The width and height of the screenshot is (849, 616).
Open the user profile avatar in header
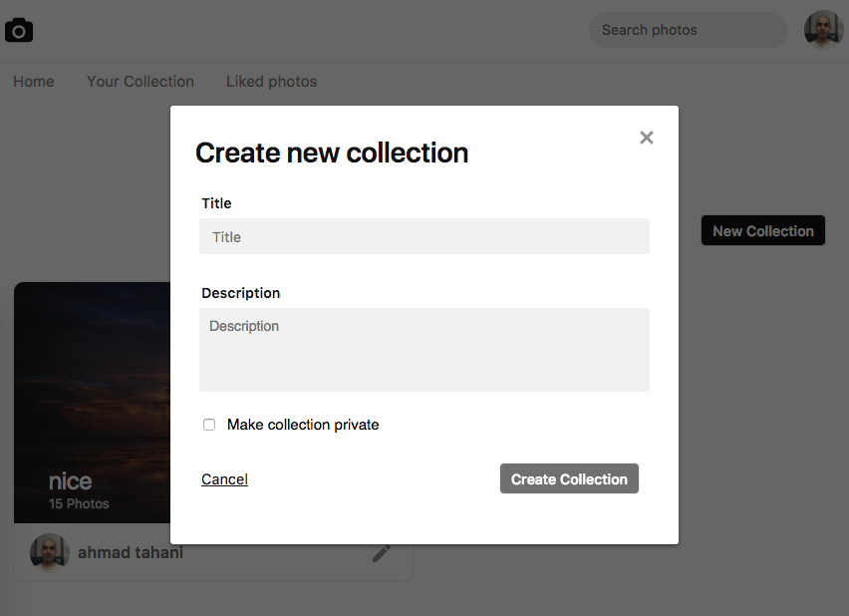tap(823, 30)
